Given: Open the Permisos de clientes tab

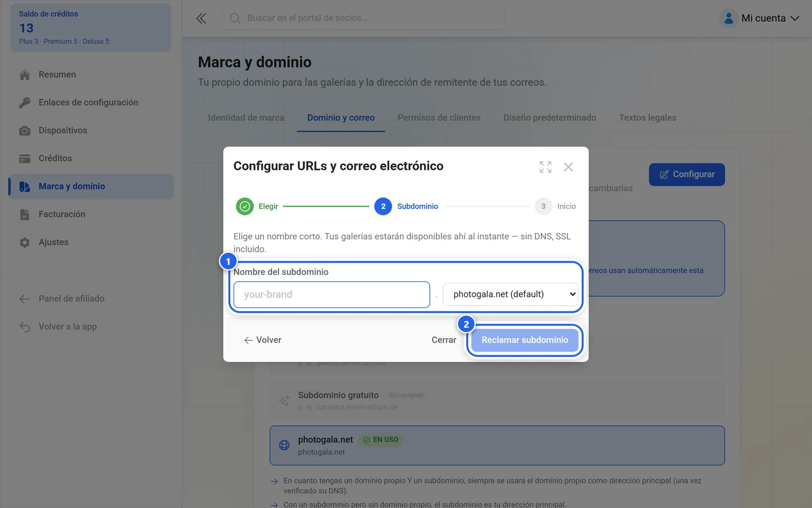Looking at the screenshot, I should [x=439, y=117].
